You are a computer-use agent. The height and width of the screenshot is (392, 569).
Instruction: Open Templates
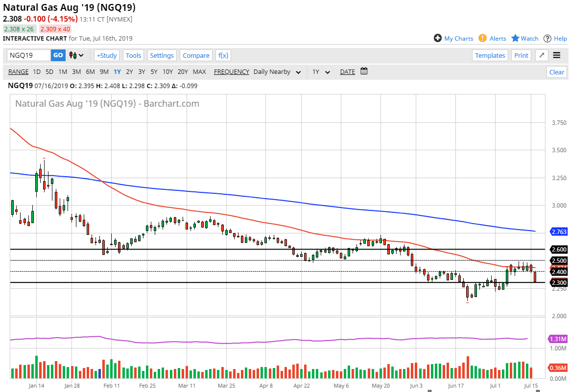pos(490,55)
